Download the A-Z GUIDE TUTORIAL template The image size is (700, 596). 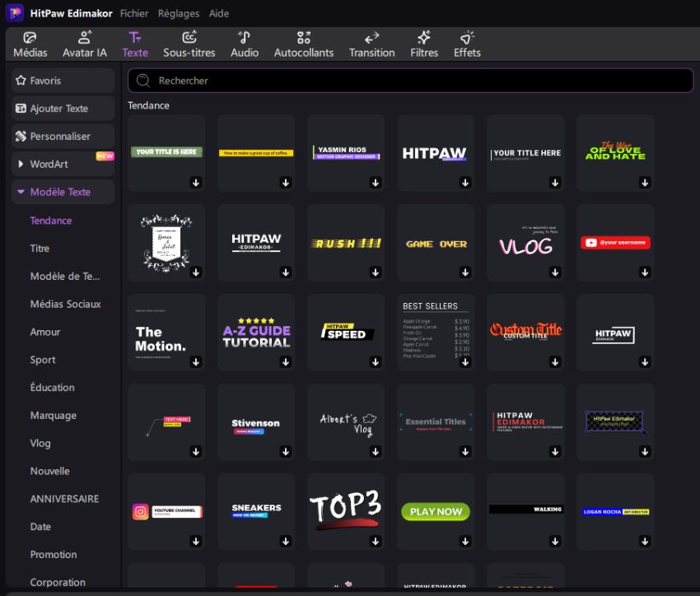[x=286, y=361]
